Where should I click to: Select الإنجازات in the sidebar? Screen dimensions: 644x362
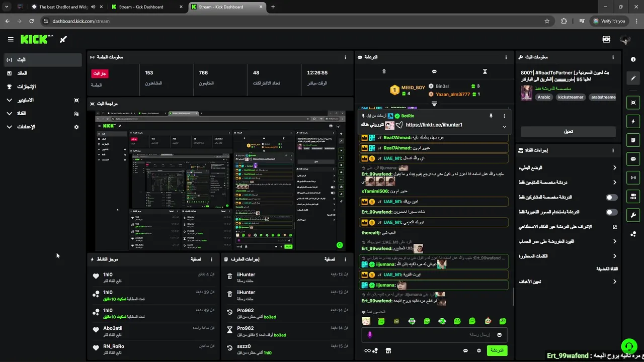tap(42, 86)
